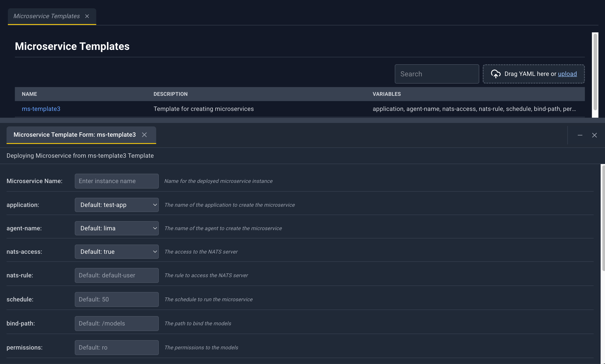Click the DESCRIPTION column header
The image size is (605, 364).
tap(170, 94)
